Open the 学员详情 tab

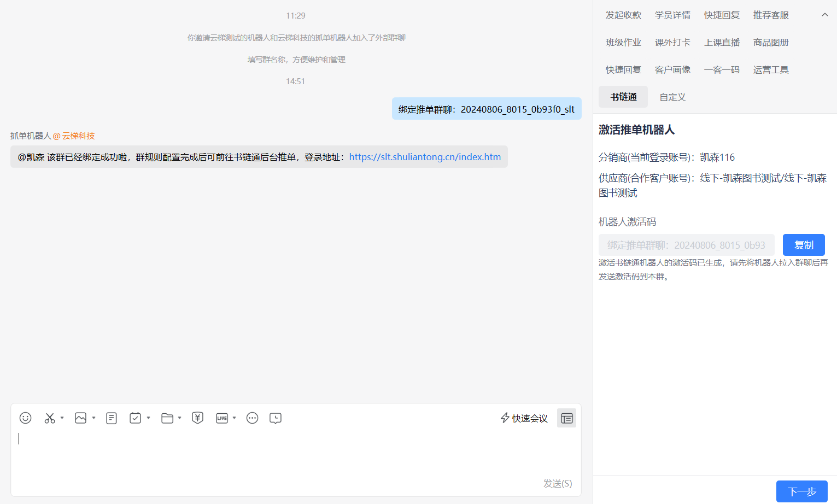[x=672, y=15]
